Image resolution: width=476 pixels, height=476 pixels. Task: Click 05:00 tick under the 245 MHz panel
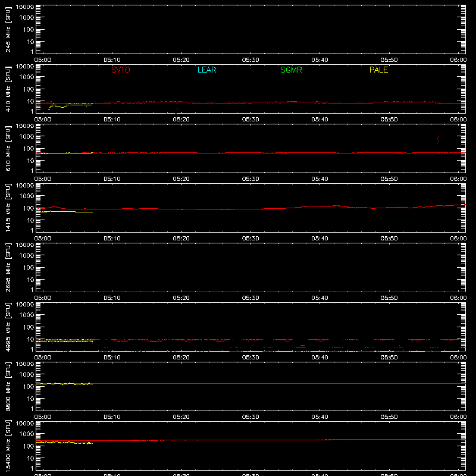point(42,60)
